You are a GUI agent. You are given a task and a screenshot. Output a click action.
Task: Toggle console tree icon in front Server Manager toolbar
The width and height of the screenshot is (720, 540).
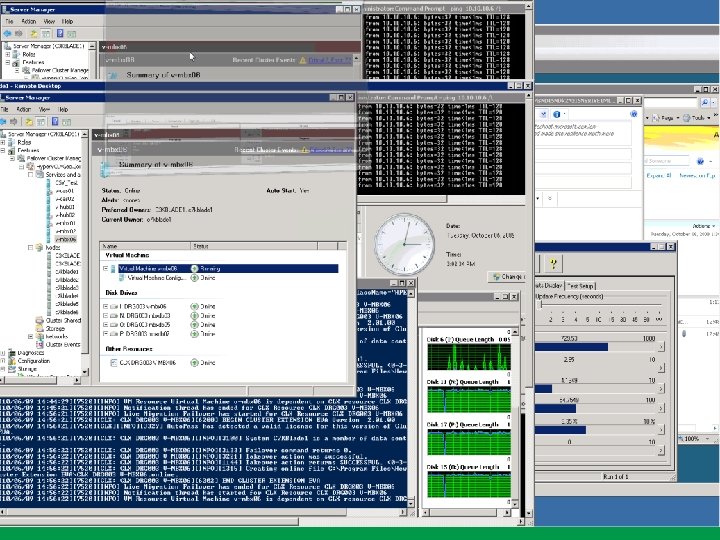point(41,122)
